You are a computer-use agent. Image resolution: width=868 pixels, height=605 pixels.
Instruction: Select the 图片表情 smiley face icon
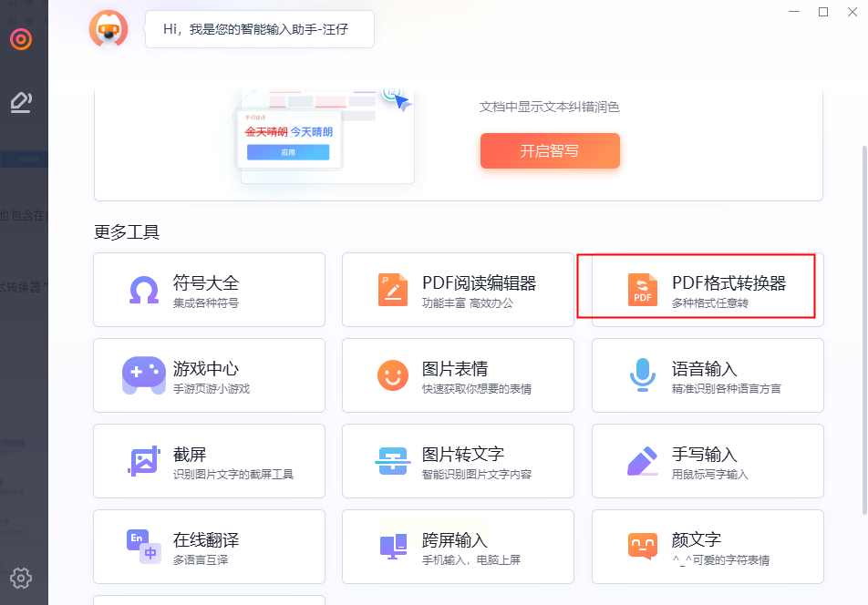click(392, 375)
